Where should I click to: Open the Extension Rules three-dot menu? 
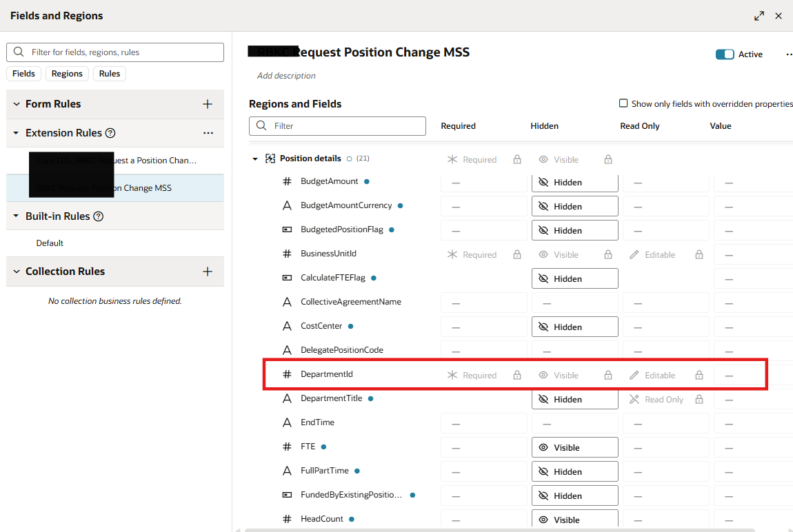[x=208, y=133]
